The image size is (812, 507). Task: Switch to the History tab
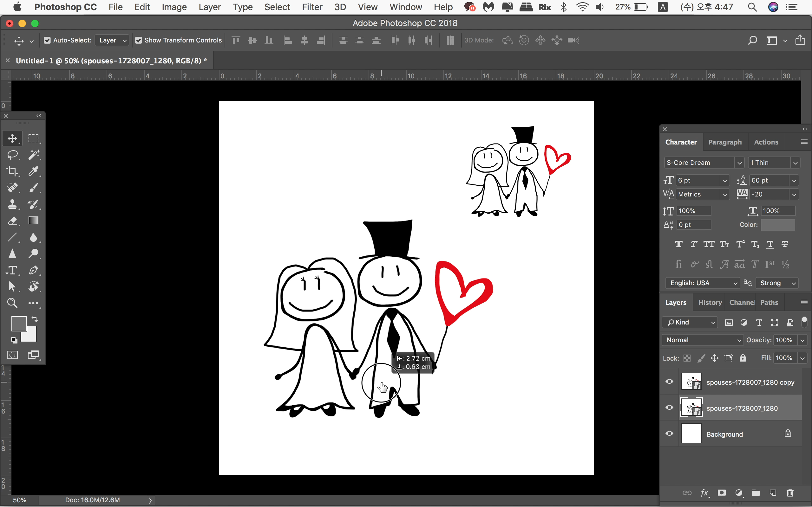[710, 302]
